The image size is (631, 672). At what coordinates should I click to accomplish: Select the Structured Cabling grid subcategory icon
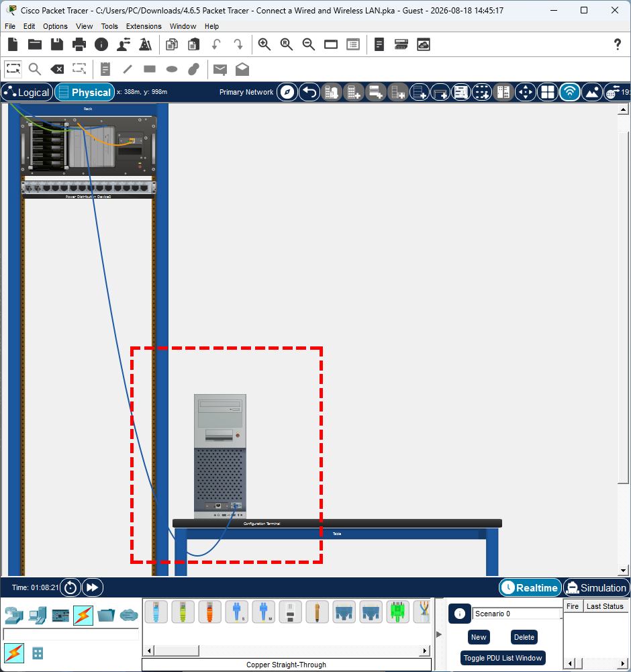(38, 654)
